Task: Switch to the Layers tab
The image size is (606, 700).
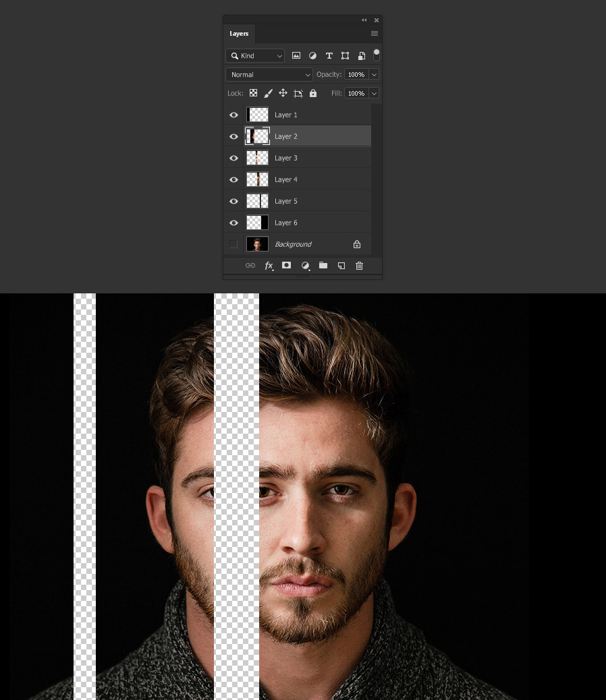Action: [x=239, y=34]
